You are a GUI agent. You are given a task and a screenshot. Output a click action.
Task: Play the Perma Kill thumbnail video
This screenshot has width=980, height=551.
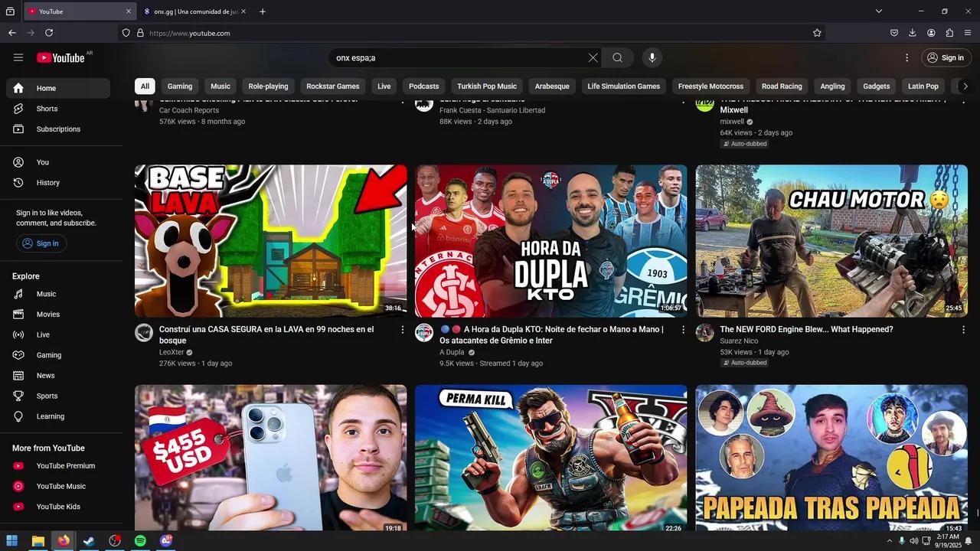click(550, 458)
